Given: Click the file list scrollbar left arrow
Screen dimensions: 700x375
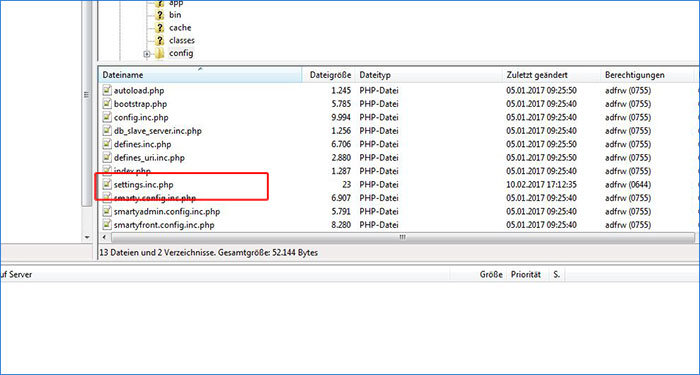Looking at the screenshot, I should pyautogui.click(x=104, y=237).
